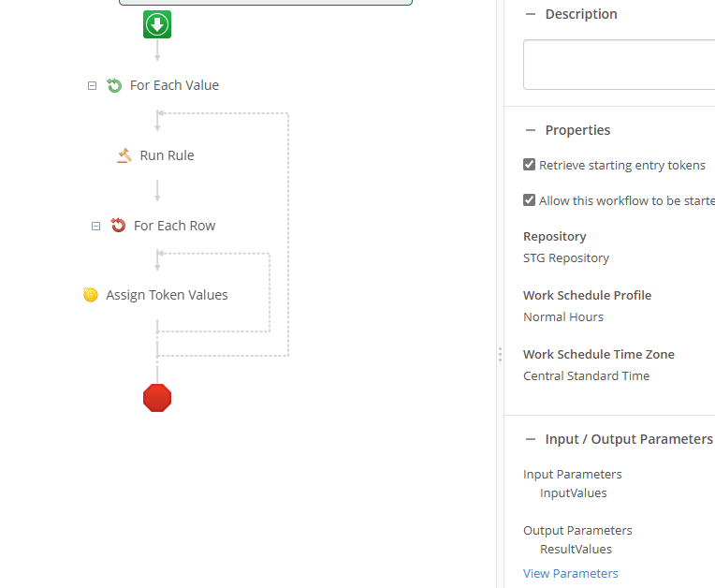715x588 pixels.
Task: Collapse the Input / Output Parameters section
Action: pyautogui.click(x=531, y=439)
